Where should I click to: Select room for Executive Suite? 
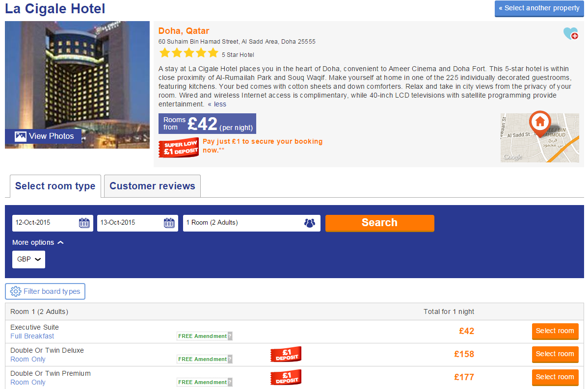[555, 331]
